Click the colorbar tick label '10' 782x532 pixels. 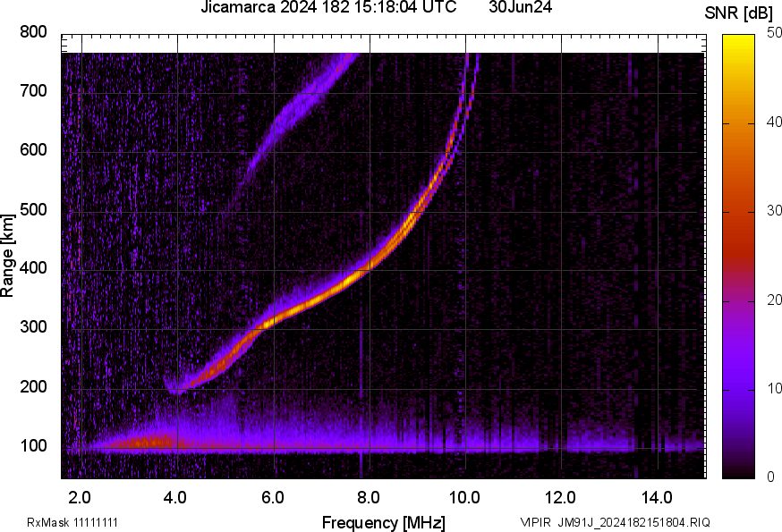(x=774, y=388)
